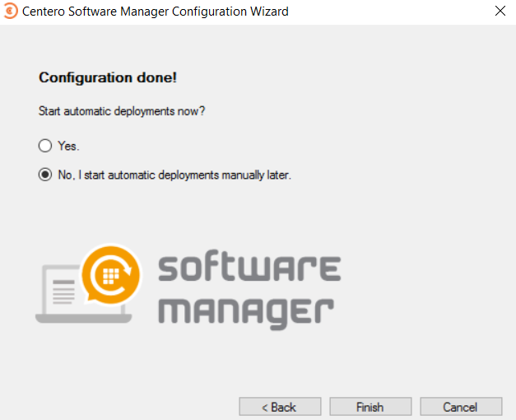516x420 pixels.
Task: Click the orange Software Manager circular logo
Action: pos(111,275)
